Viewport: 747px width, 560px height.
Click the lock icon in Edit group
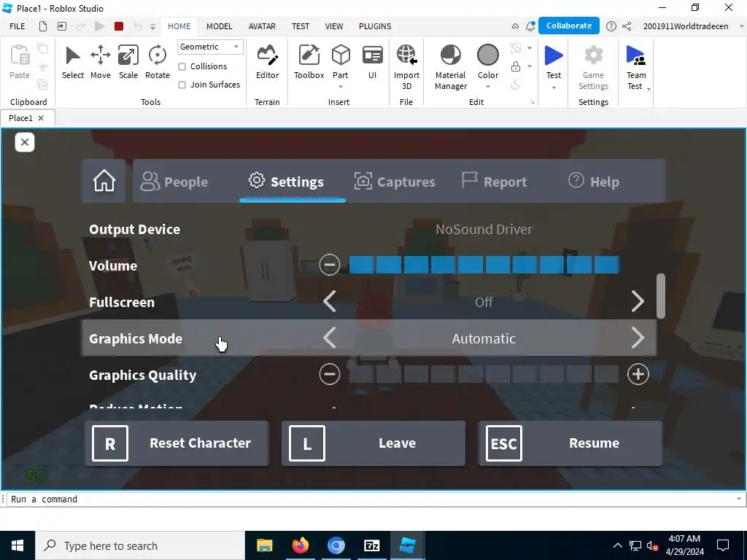tap(516, 66)
